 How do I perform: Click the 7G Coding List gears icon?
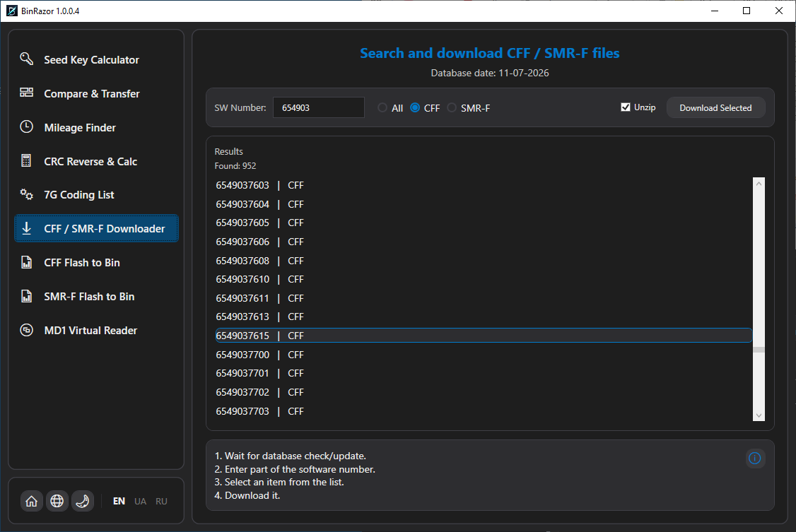[26, 194]
